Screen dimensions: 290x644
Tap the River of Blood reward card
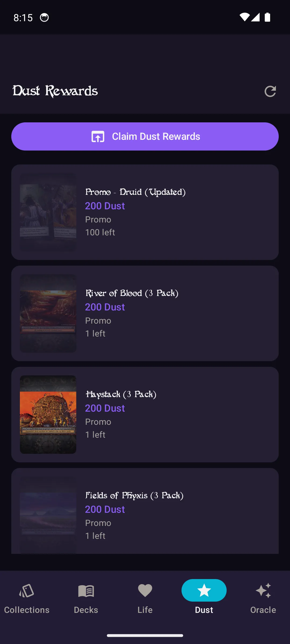coord(145,313)
